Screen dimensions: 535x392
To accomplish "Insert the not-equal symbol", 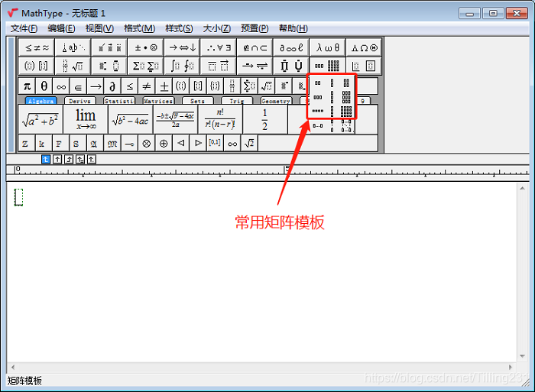I will click(147, 86).
